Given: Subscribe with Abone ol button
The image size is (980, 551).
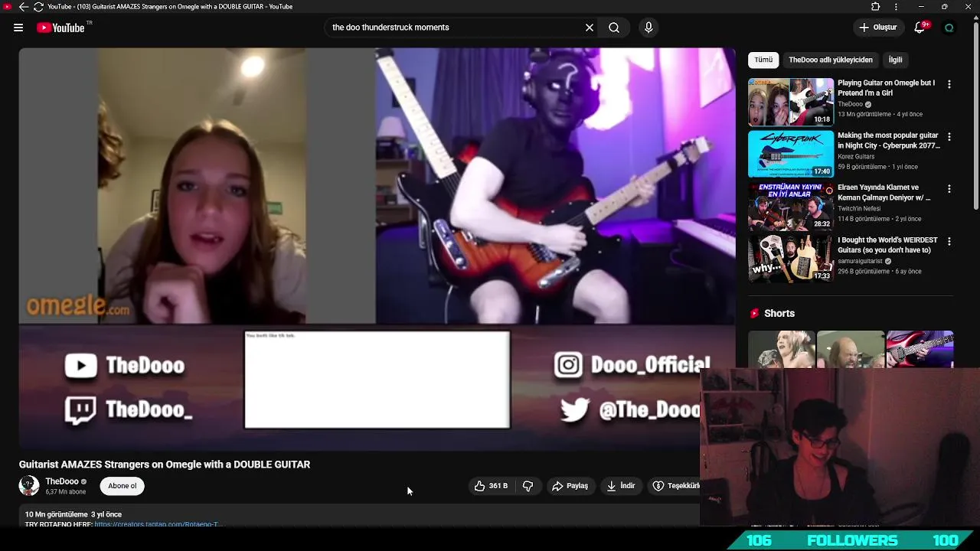Looking at the screenshot, I should (122, 486).
